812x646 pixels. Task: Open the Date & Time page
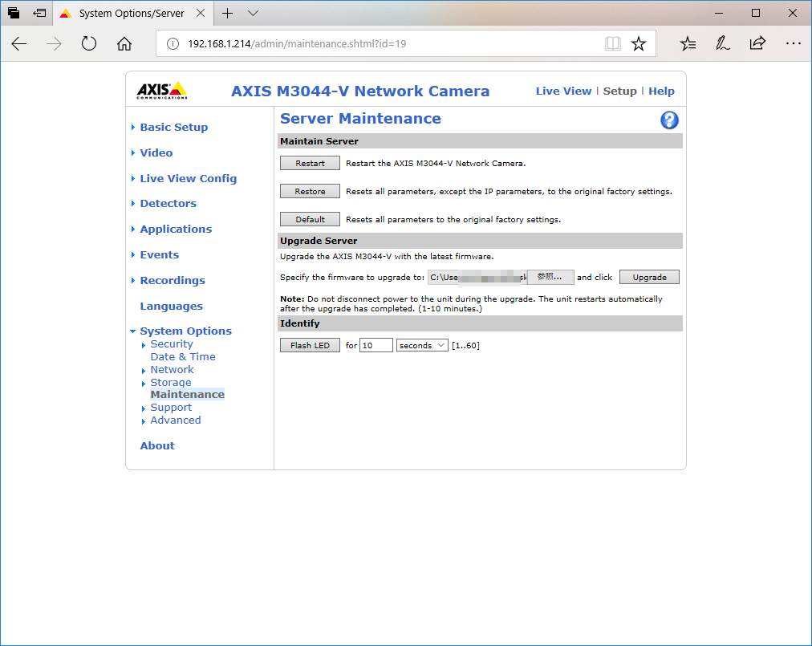pyautogui.click(x=183, y=357)
